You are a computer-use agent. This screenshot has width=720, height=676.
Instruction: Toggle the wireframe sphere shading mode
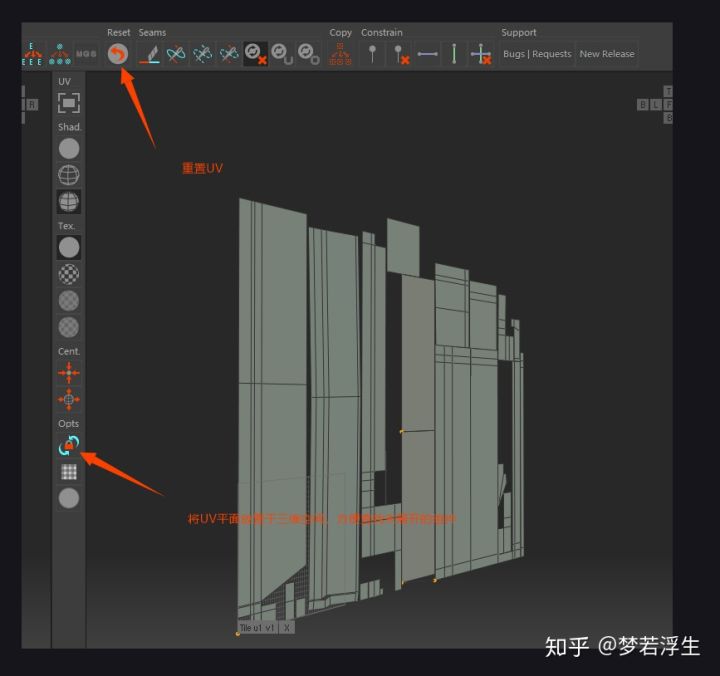click(68, 175)
